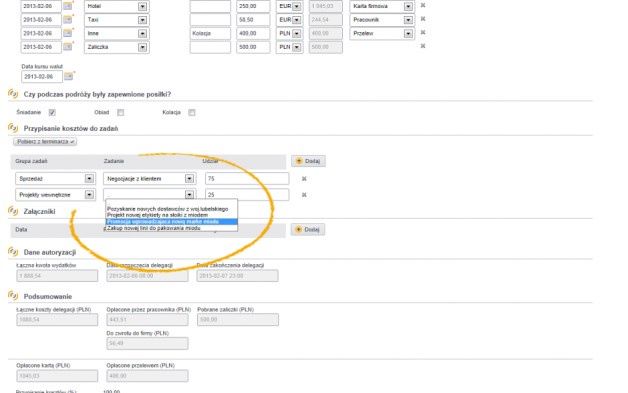Delete the Taxi expense row

[x=423, y=19]
